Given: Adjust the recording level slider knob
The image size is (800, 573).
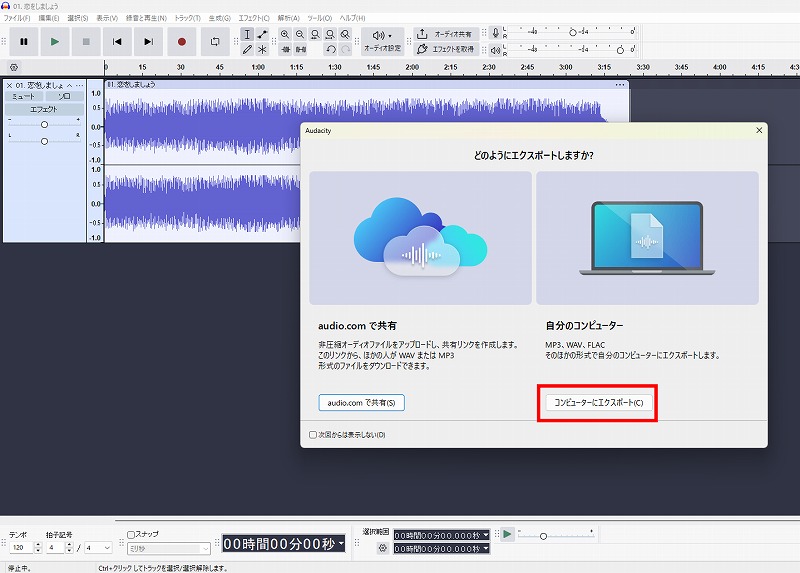Looking at the screenshot, I should 572,32.
